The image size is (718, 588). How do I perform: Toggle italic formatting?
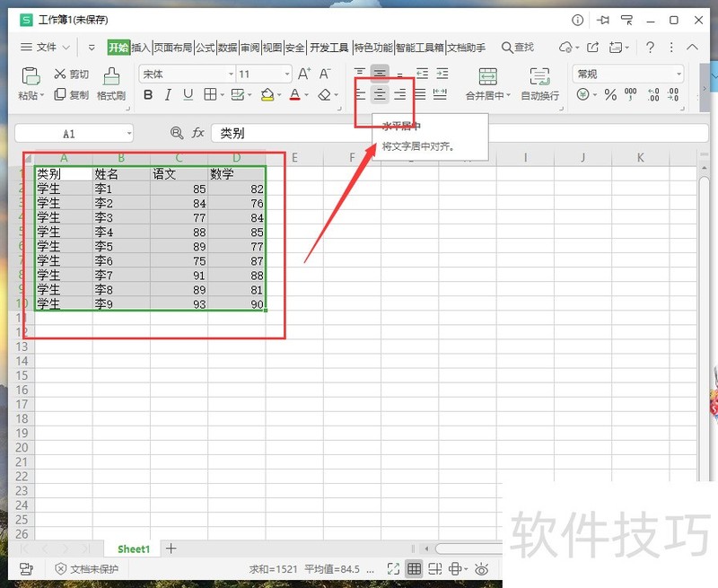pos(168,95)
